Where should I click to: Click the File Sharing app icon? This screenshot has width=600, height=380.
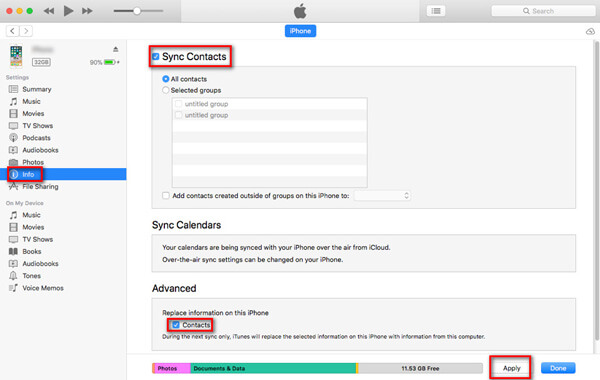(13, 186)
